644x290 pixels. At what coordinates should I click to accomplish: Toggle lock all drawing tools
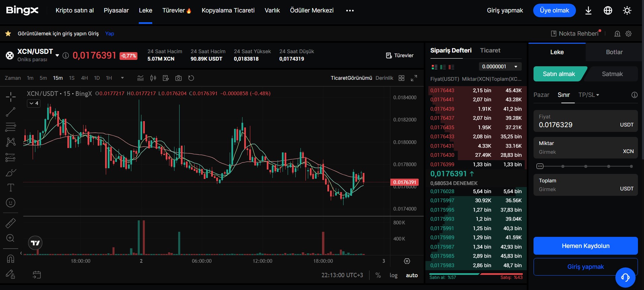(x=11, y=274)
